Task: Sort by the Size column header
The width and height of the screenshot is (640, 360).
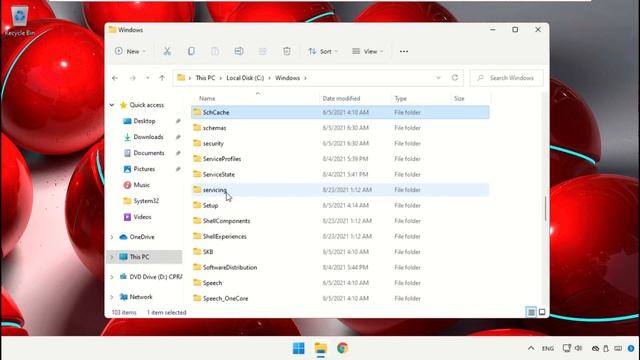Action: (x=459, y=98)
